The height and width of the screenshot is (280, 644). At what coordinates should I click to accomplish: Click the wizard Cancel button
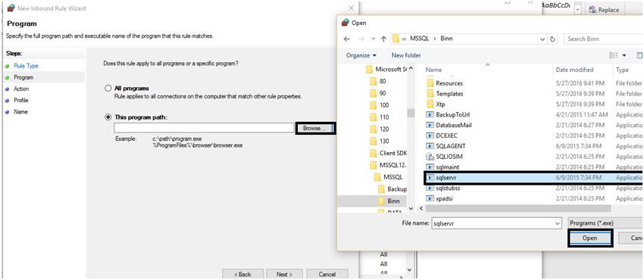click(x=327, y=274)
